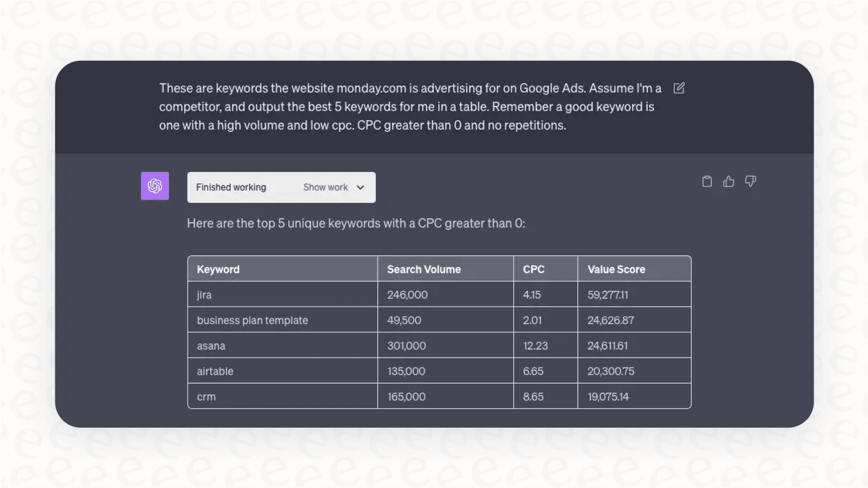Copy the response using the clipboard icon
Viewport: 868px width, 488px height.
(x=707, y=181)
